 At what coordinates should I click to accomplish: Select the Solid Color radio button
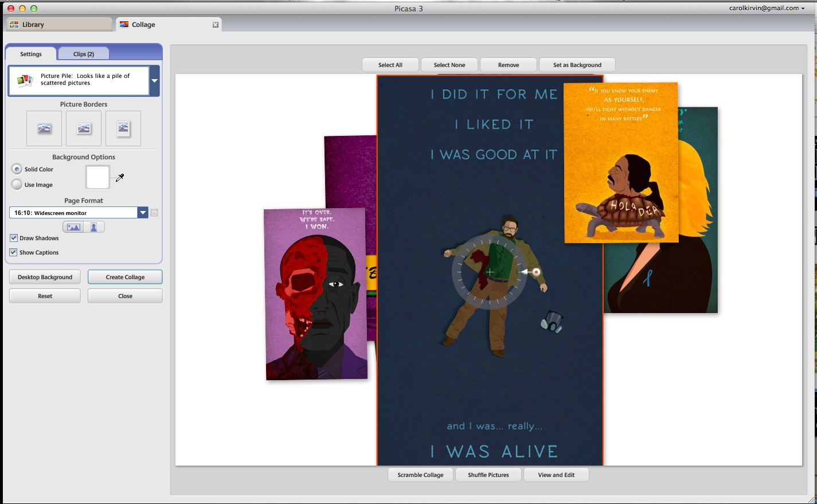17,169
